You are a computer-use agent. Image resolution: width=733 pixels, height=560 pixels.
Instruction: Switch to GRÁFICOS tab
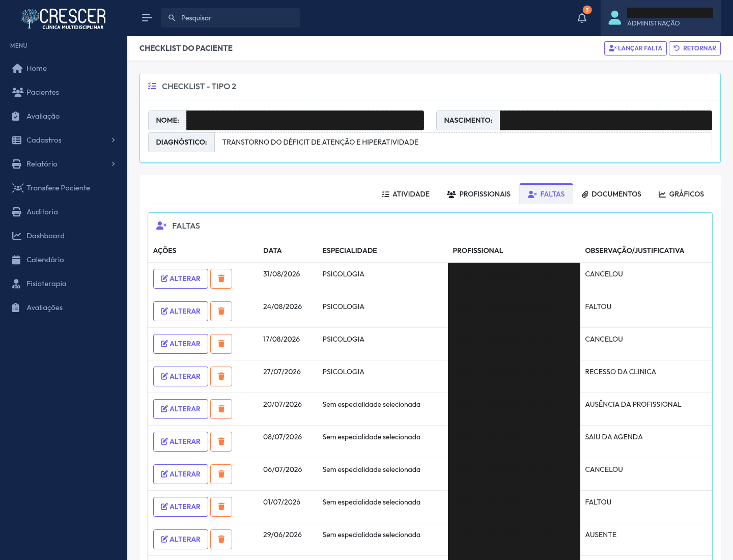pos(681,194)
